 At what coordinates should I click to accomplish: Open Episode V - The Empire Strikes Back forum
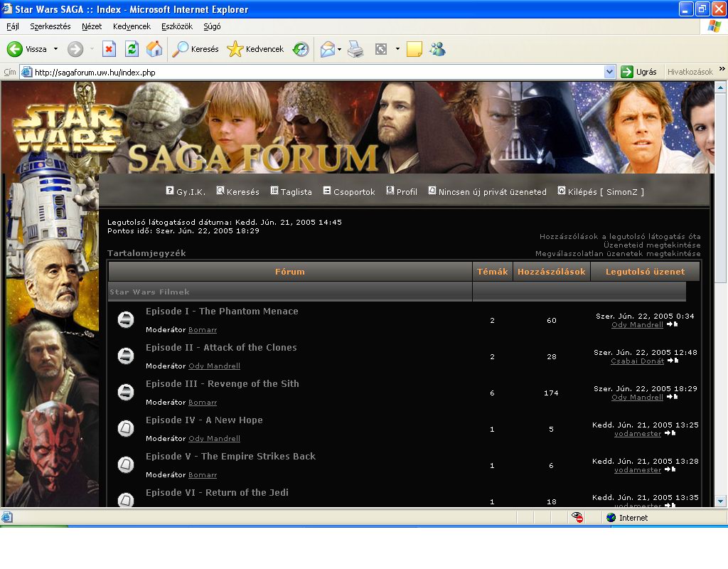[231, 456]
